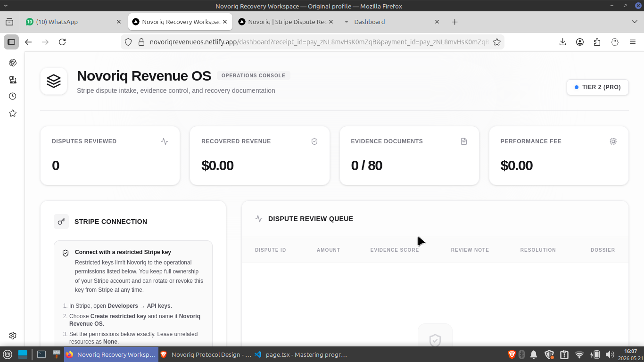This screenshot has width=644, height=362.
Task: Click the Evidence Score column header
Action: pyautogui.click(x=395, y=250)
